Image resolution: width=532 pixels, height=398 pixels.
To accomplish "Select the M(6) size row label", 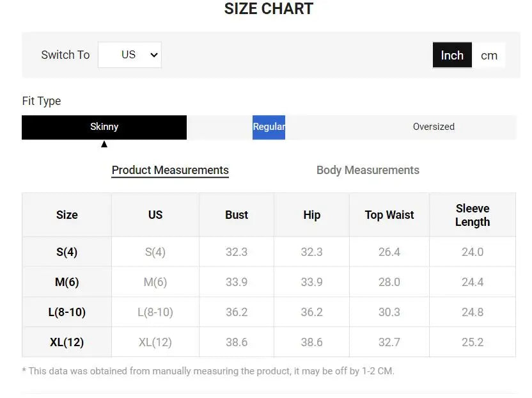I will [66, 282].
